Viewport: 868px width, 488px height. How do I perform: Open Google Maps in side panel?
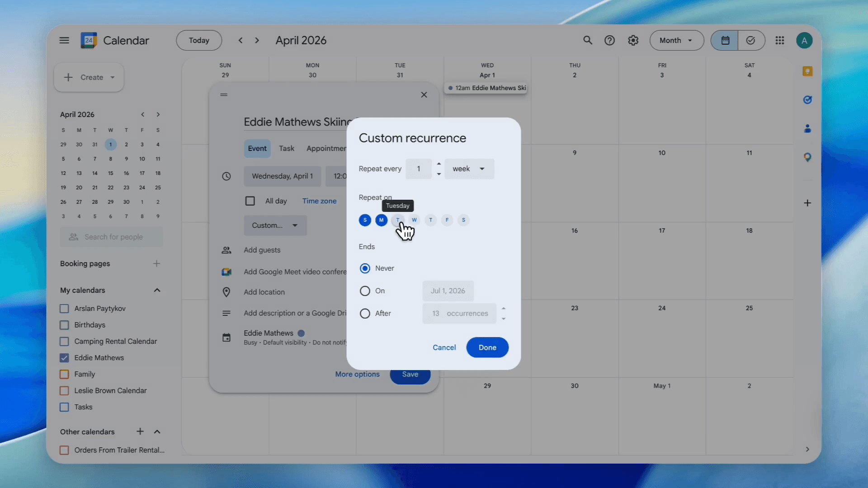pos(807,157)
